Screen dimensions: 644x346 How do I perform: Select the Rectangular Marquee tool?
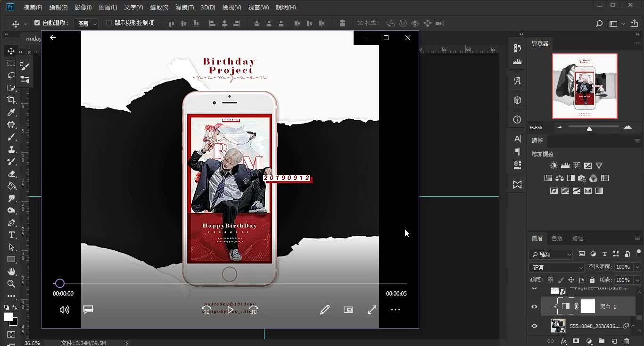tap(11, 63)
